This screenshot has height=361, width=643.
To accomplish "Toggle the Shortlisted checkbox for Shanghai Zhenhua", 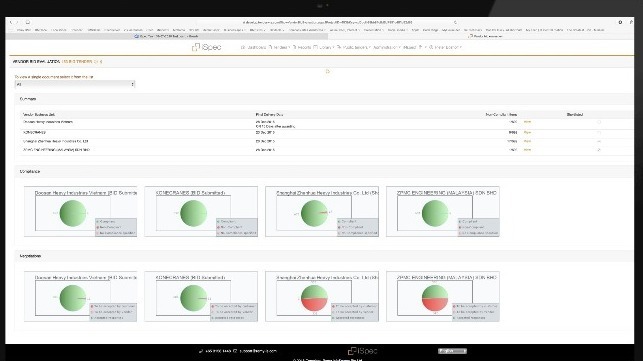I will [599, 142].
